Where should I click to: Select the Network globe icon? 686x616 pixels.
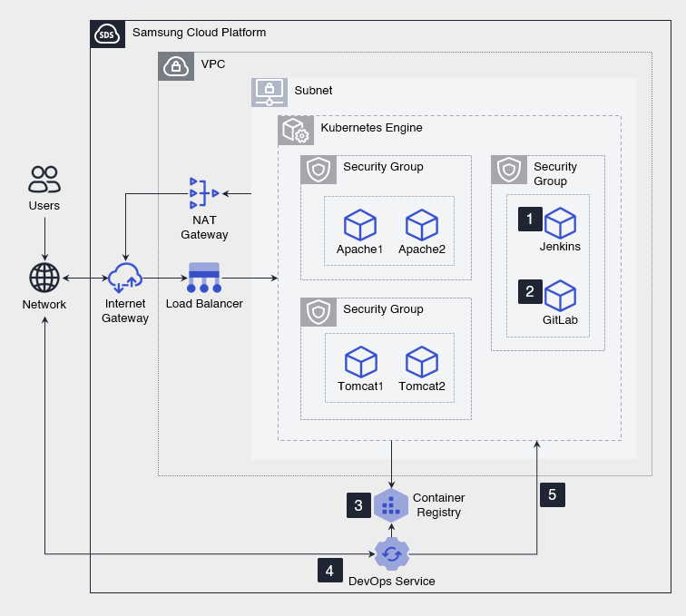[x=44, y=278]
